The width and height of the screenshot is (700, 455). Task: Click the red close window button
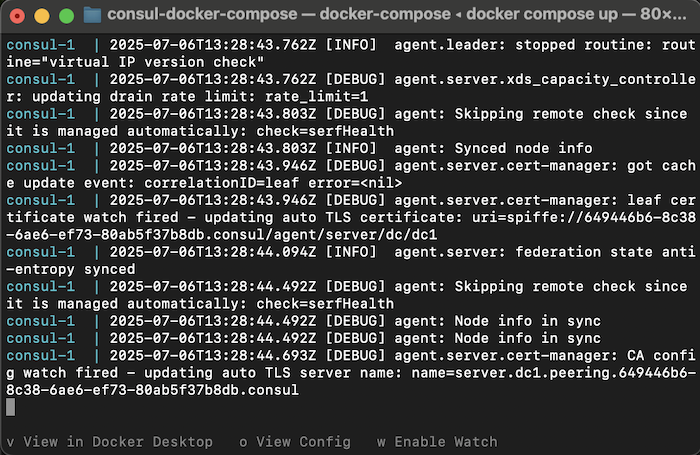[17, 16]
